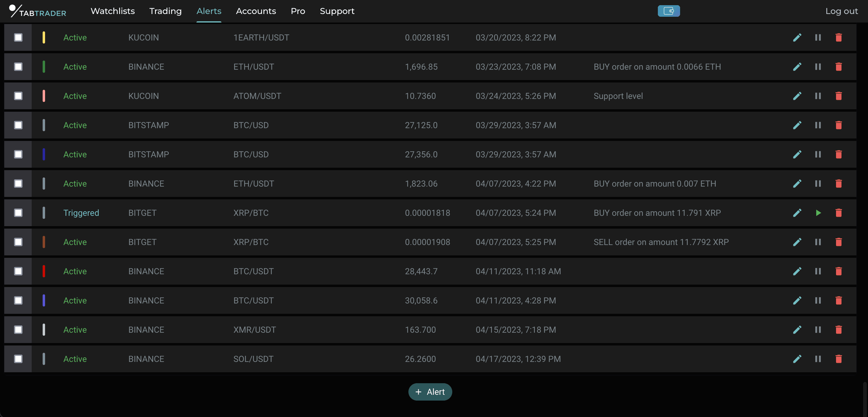Go to TabTrader home logo

(37, 11)
